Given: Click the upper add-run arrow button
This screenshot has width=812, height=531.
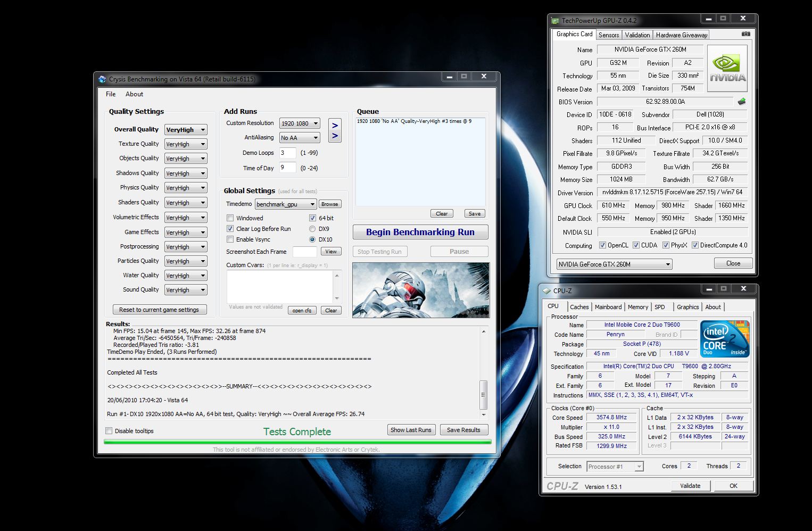Looking at the screenshot, I should (x=335, y=126).
